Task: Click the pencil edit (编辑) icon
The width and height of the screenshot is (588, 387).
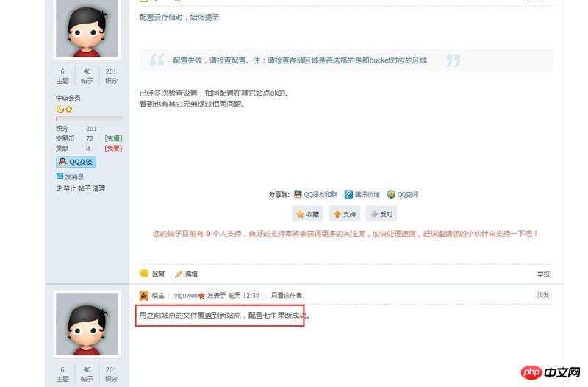Action: click(179, 274)
